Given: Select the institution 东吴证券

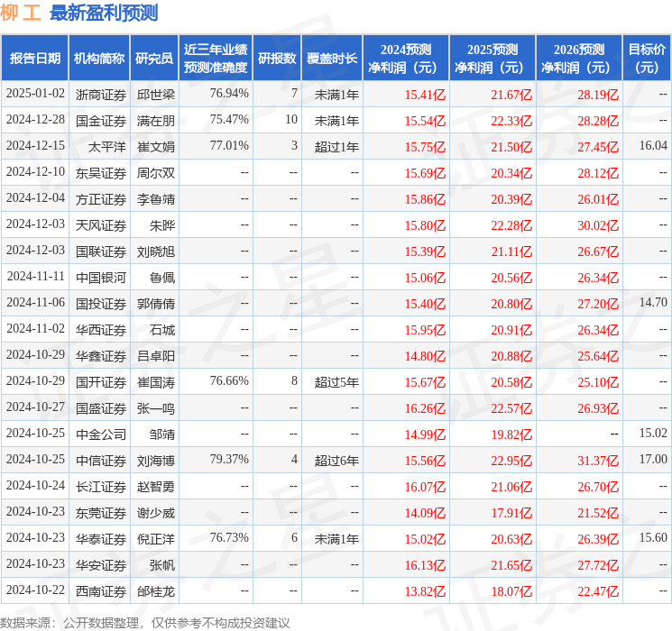Looking at the screenshot, I should point(101,173).
